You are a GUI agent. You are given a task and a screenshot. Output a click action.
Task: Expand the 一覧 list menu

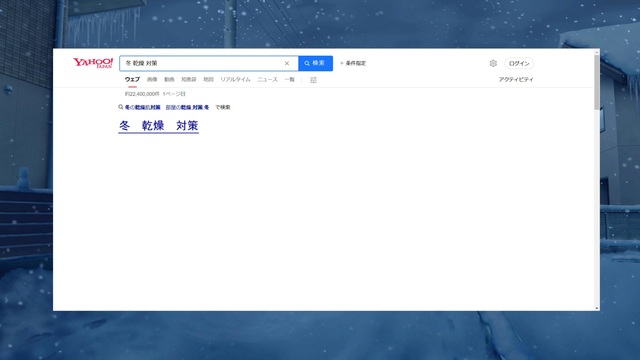point(289,80)
